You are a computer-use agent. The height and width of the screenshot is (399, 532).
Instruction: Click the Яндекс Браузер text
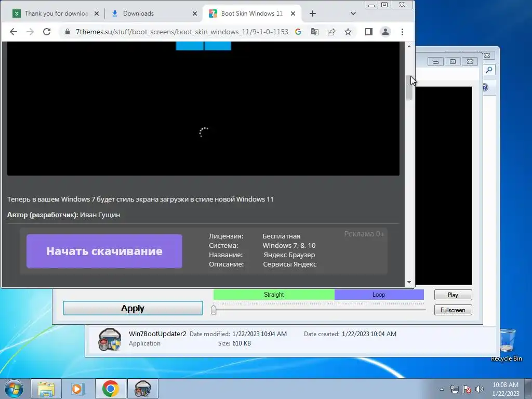click(x=289, y=255)
